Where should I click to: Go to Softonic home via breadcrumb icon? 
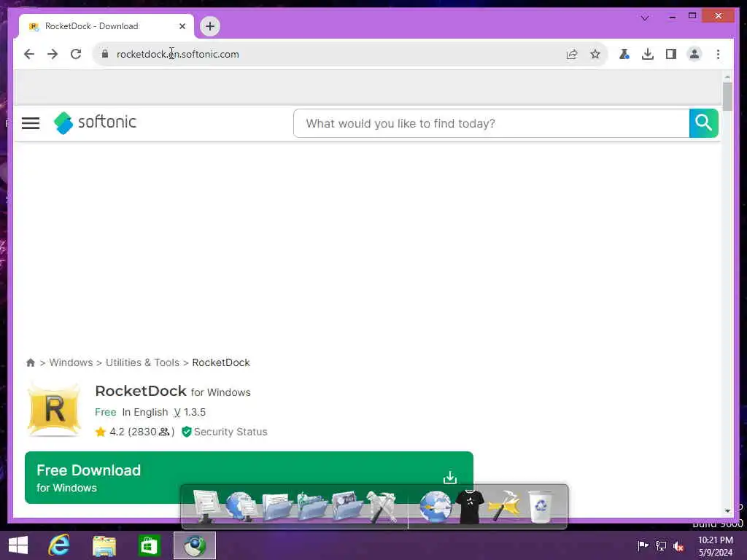click(31, 363)
